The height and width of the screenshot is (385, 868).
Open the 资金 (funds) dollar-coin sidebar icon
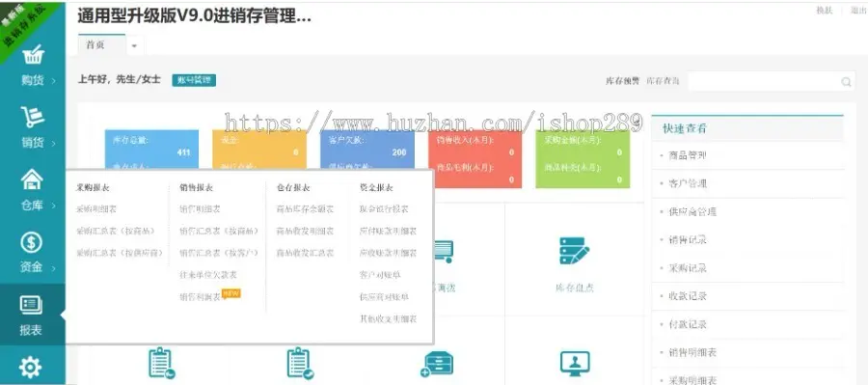(x=32, y=242)
